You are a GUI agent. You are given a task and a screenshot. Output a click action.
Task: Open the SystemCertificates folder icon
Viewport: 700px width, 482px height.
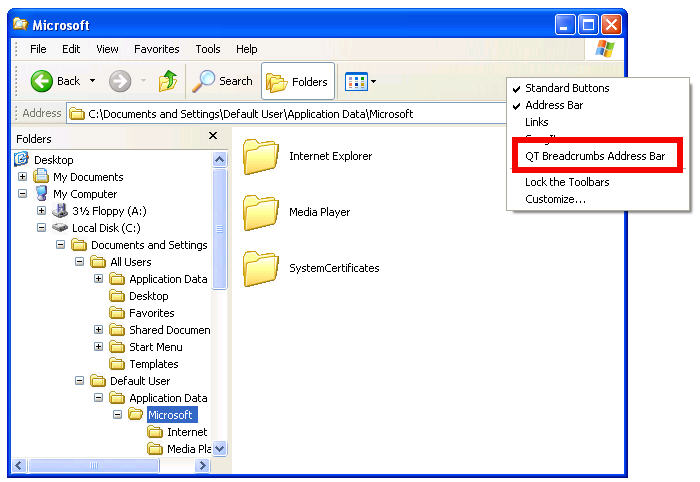(x=261, y=268)
